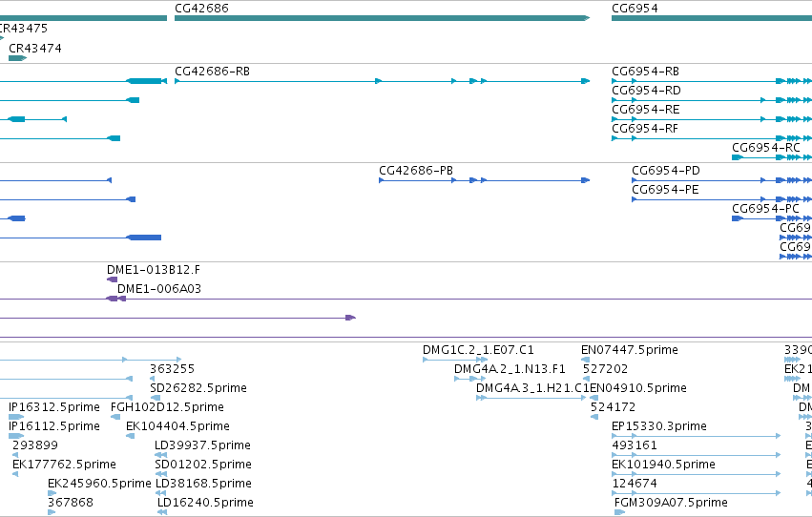Click the EK245960.5prime EST label
Screen dimensions: 812x517
point(99,485)
